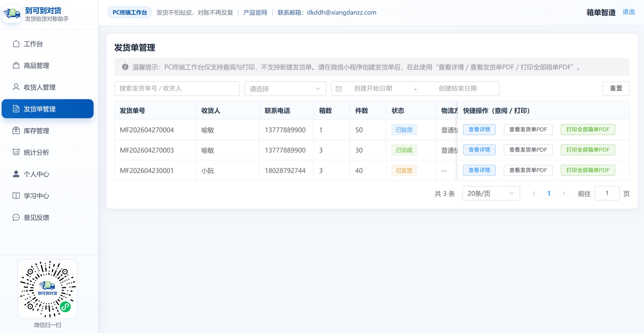The width and height of the screenshot is (644, 333).
Task: Open the 意见反馈 menu item
Action: tap(48, 217)
